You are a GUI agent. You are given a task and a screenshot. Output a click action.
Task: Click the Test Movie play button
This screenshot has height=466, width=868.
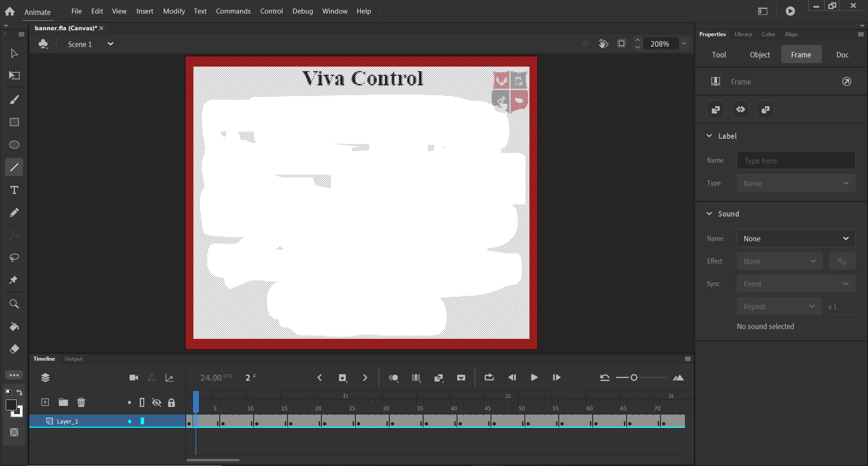[790, 11]
